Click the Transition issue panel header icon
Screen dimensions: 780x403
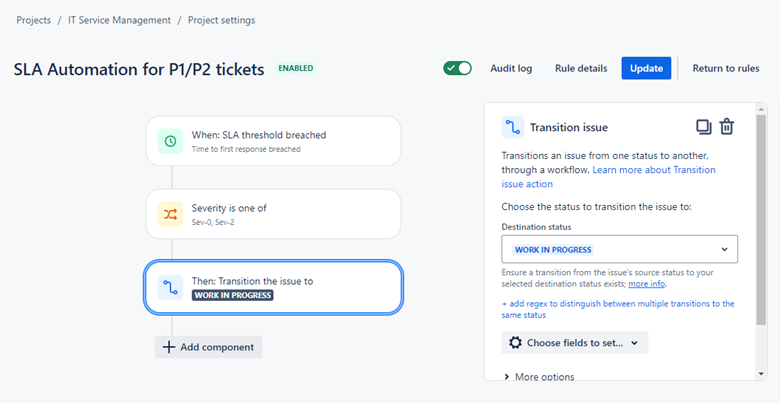pyautogui.click(x=513, y=127)
